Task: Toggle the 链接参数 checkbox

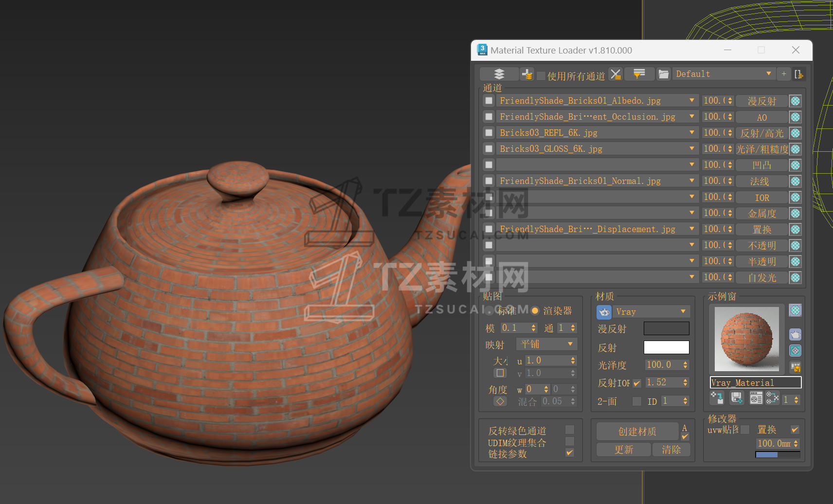Action: click(570, 453)
